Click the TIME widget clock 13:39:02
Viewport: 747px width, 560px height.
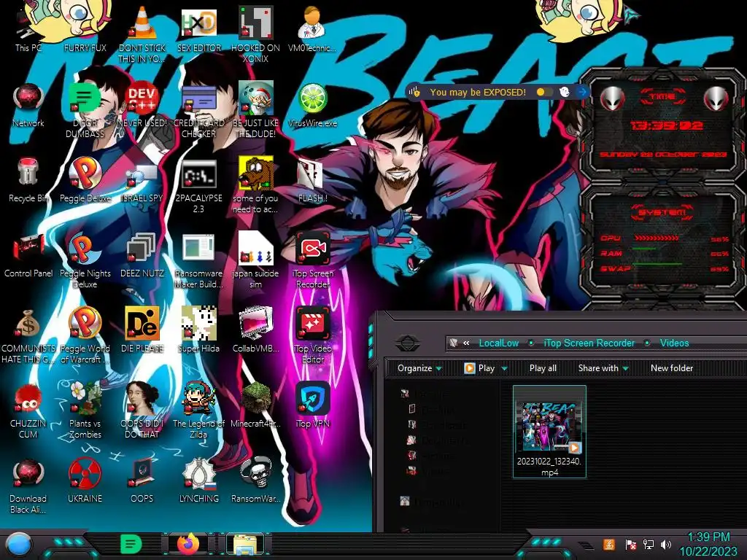pos(666,125)
